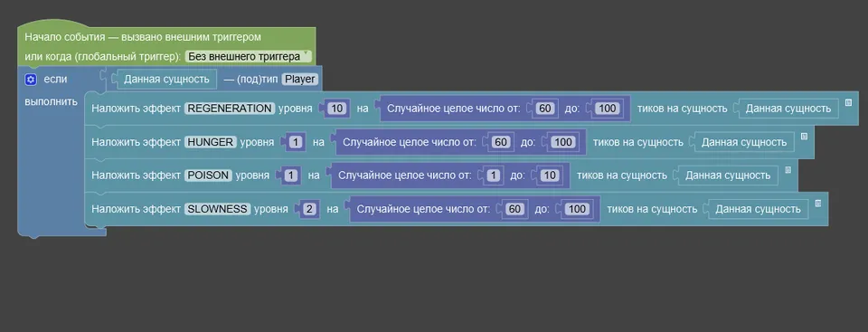Edit the POISON random maximum 10
This screenshot has height=332, width=868.
tap(549, 176)
